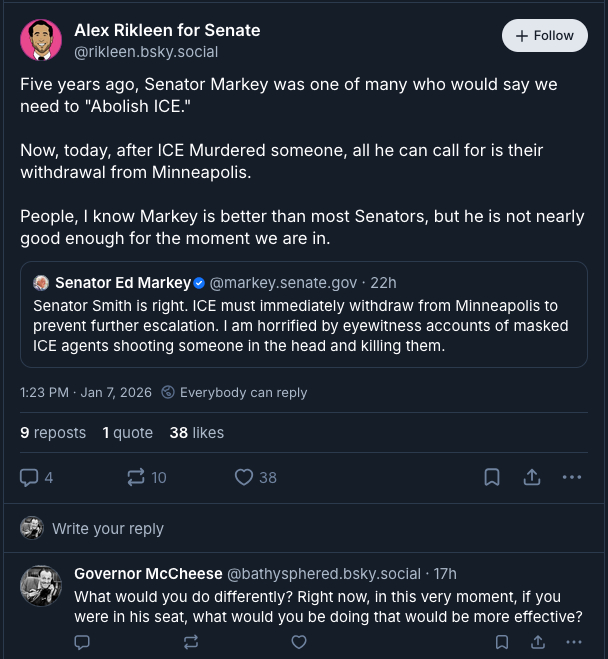
Task: Follow Alex Rikleen for Senate
Action: point(544,36)
